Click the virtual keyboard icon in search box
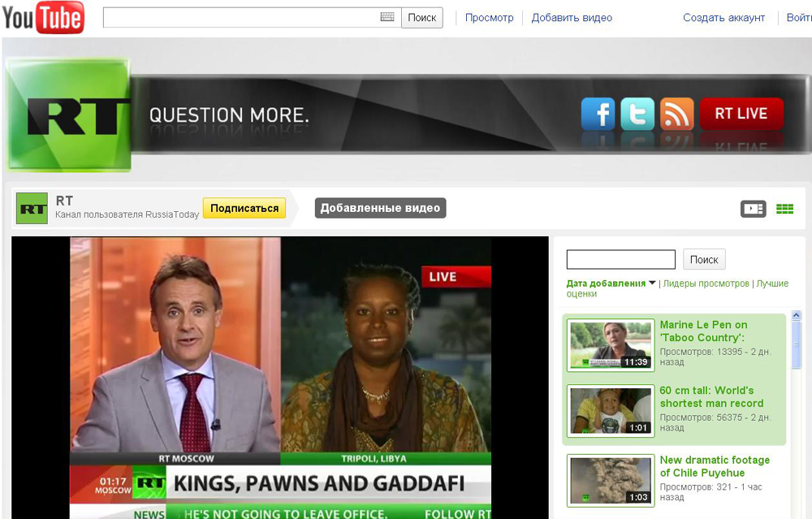Image resolution: width=812 pixels, height=519 pixels. (x=387, y=17)
